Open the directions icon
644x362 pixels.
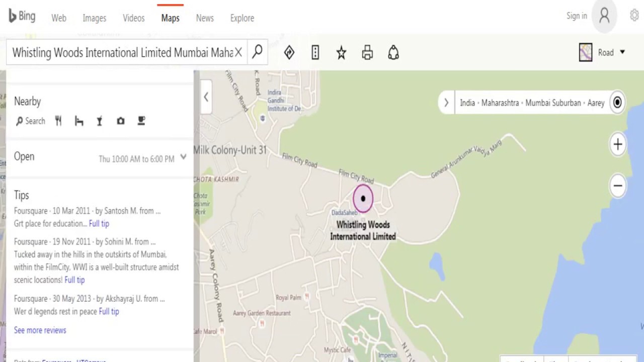click(x=289, y=52)
